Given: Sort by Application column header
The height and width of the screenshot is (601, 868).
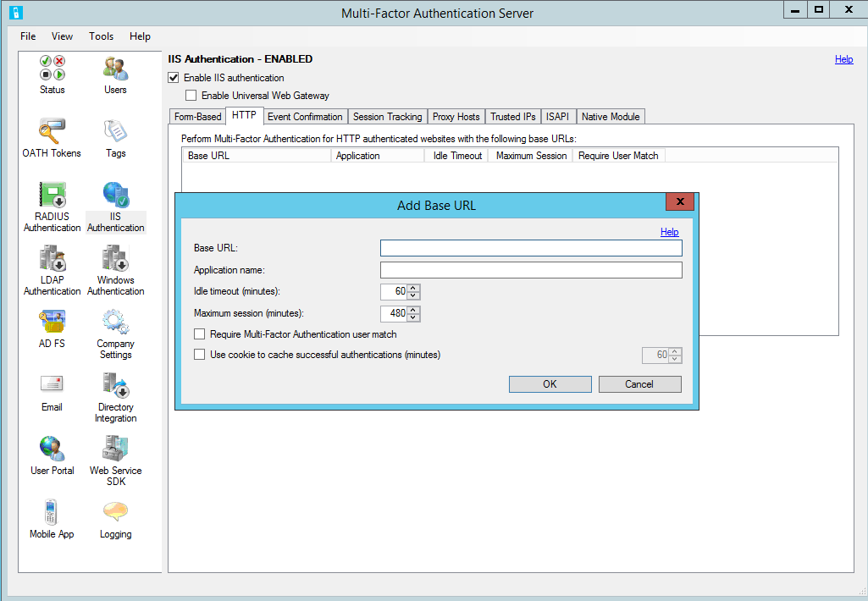Looking at the screenshot, I should pyautogui.click(x=378, y=156).
